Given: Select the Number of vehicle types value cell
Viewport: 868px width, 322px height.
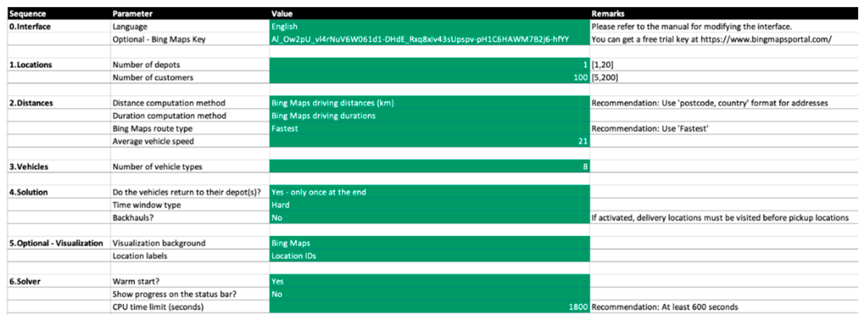Looking at the screenshot, I should pos(429,166).
